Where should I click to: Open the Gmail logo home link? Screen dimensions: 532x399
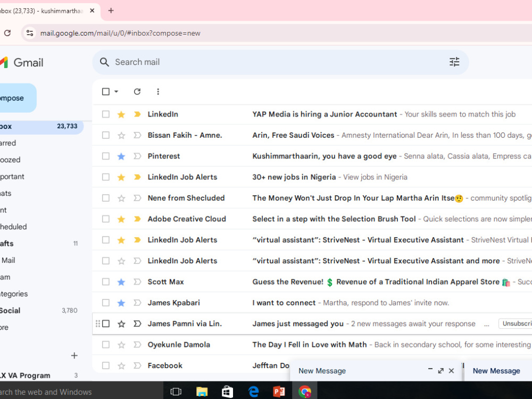[22, 63]
